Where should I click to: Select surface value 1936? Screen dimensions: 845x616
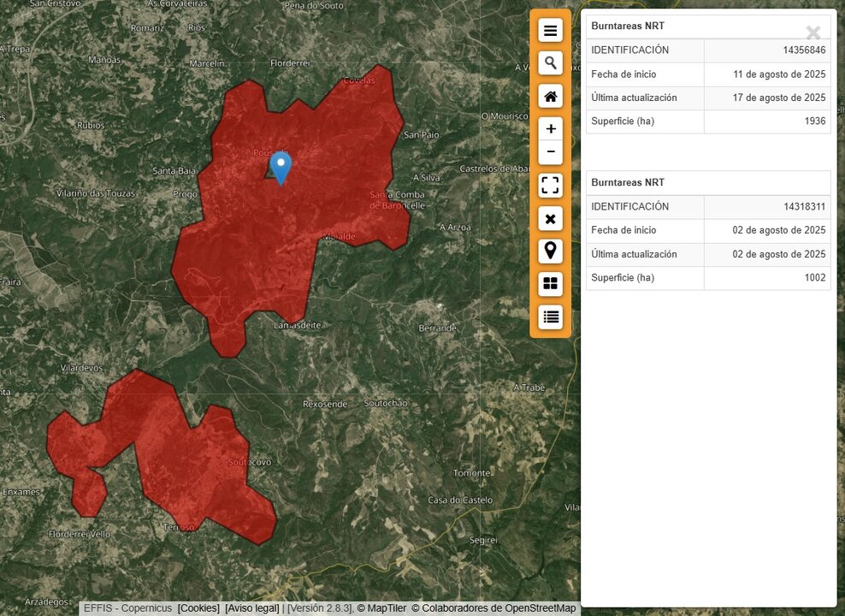(x=815, y=121)
